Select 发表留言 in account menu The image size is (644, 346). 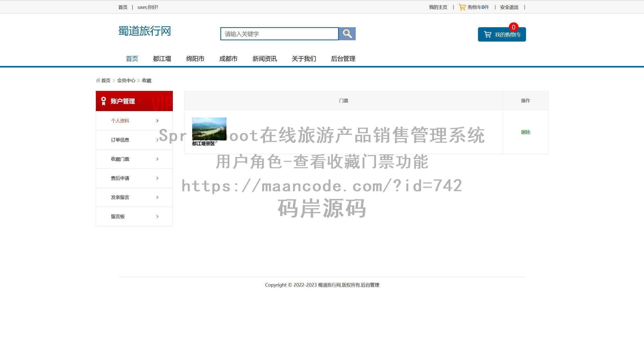[120, 197]
